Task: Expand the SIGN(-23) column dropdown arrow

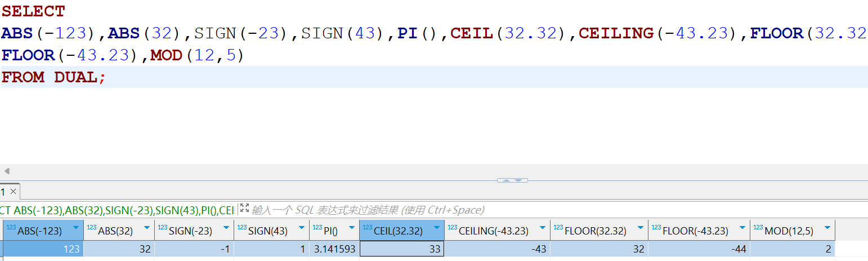Action: [227, 228]
